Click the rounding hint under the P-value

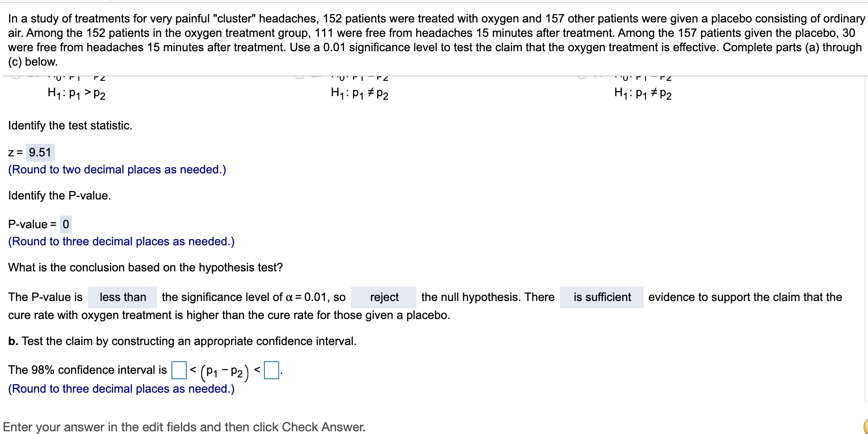click(x=121, y=241)
